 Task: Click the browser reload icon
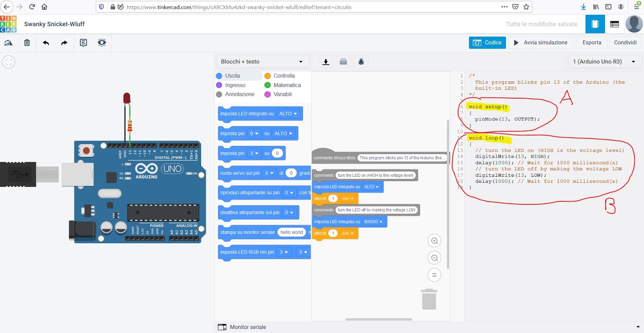coord(32,7)
